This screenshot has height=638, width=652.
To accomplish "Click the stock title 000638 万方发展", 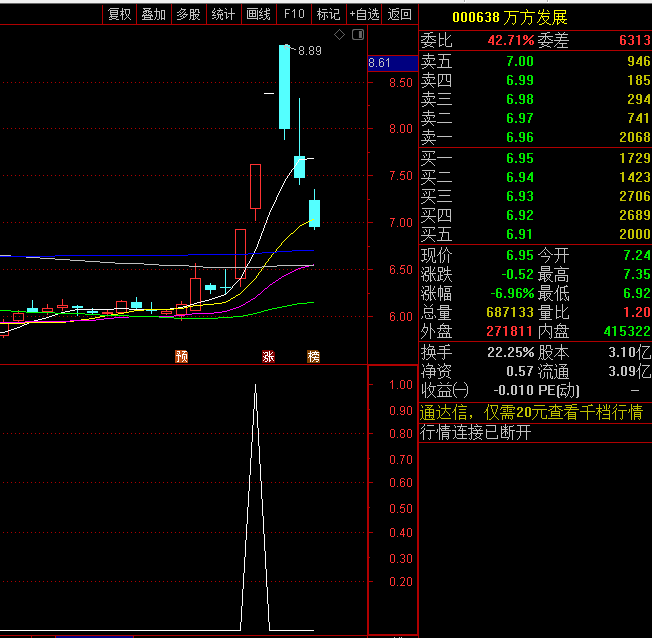I will point(509,17).
